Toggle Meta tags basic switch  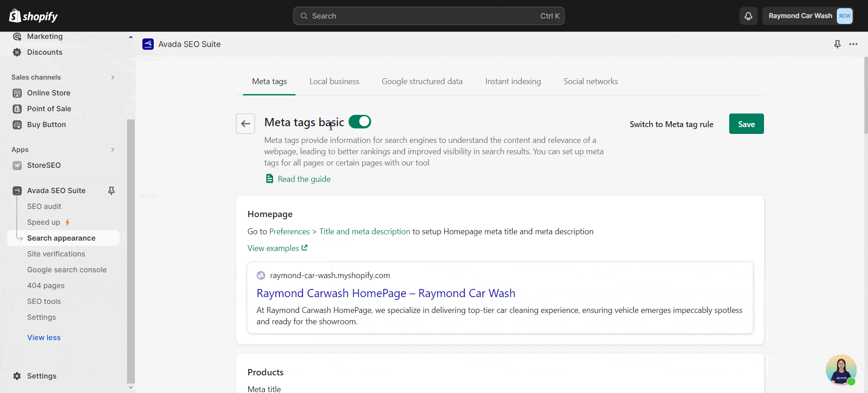[360, 122]
